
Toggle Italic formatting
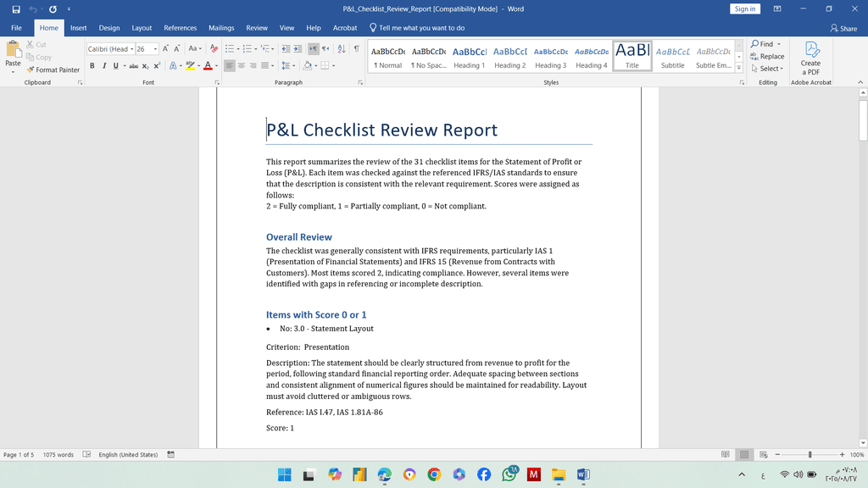pos(104,66)
